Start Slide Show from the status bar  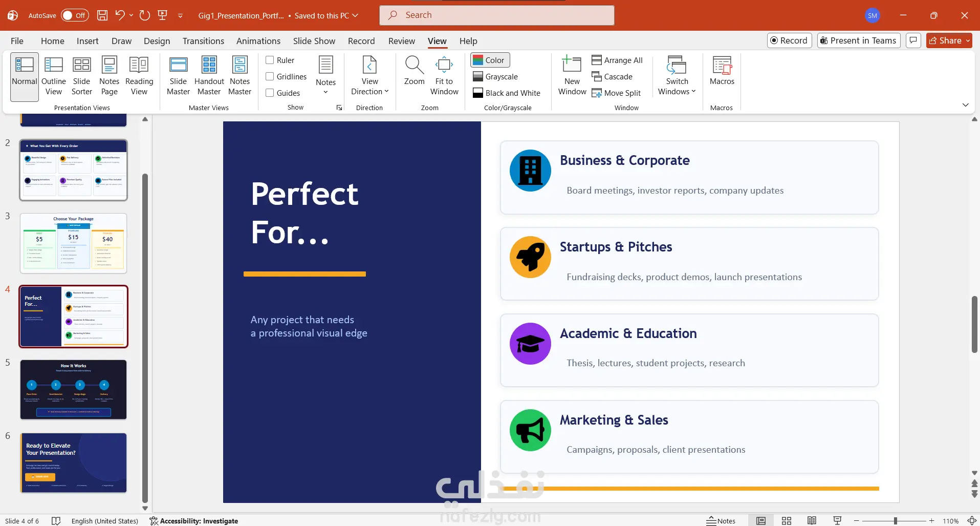(837, 521)
